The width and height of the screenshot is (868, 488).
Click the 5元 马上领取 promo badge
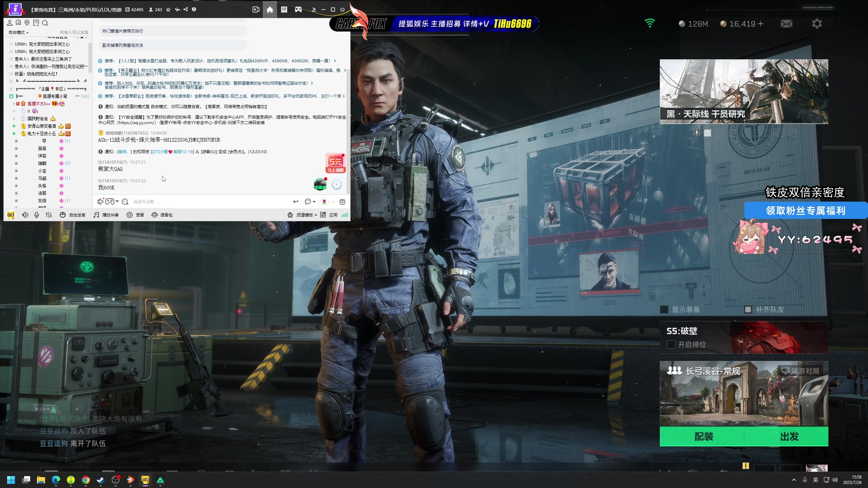[335, 163]
